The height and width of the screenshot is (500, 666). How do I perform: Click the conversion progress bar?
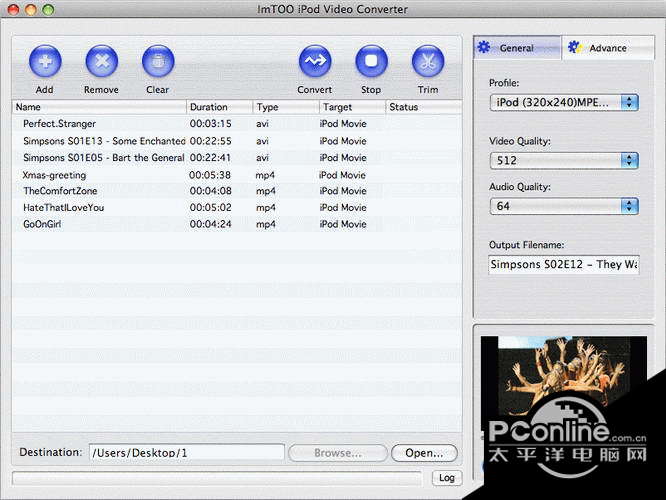217,478
